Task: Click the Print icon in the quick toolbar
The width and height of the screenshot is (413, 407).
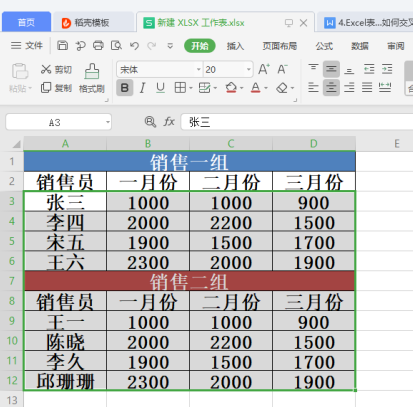Action: (x=98, y=45)
